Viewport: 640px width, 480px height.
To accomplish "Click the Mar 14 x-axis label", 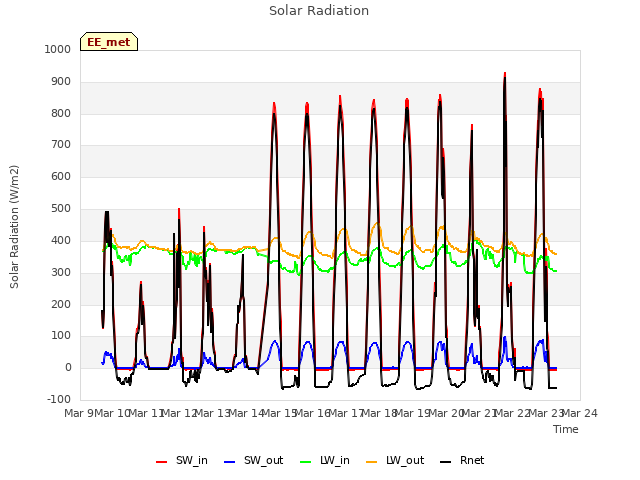I will tap(246, 413).
